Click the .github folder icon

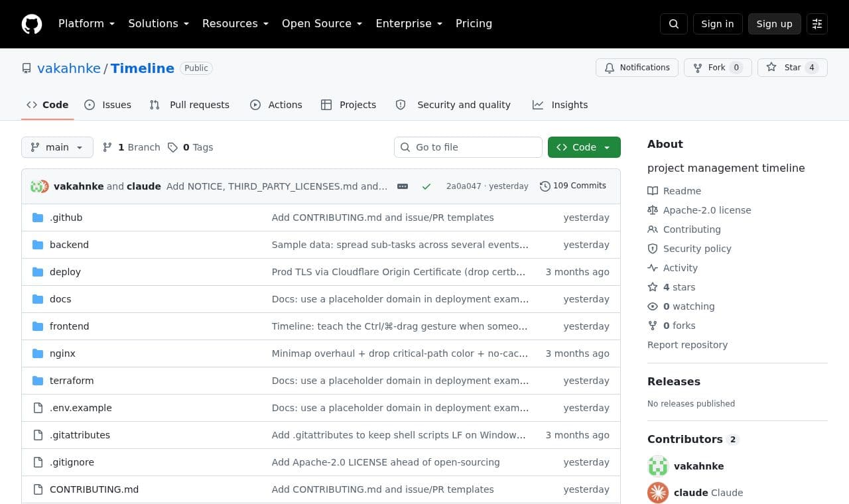(x=38, y=218)
